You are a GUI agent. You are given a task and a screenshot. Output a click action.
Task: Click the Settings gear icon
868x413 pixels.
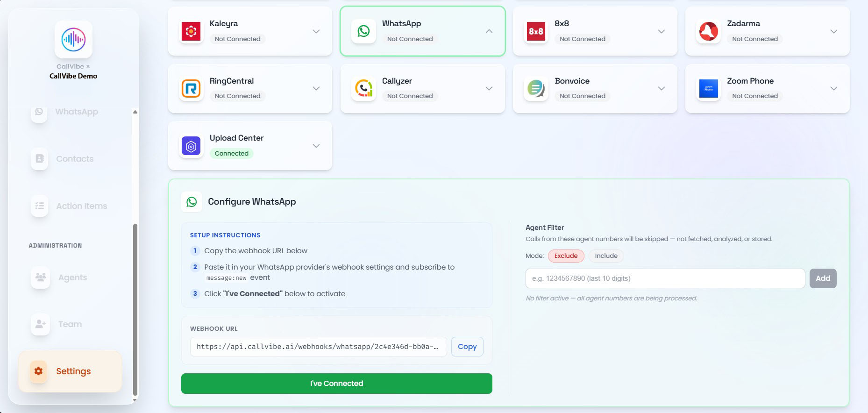(x=38, y=371)
